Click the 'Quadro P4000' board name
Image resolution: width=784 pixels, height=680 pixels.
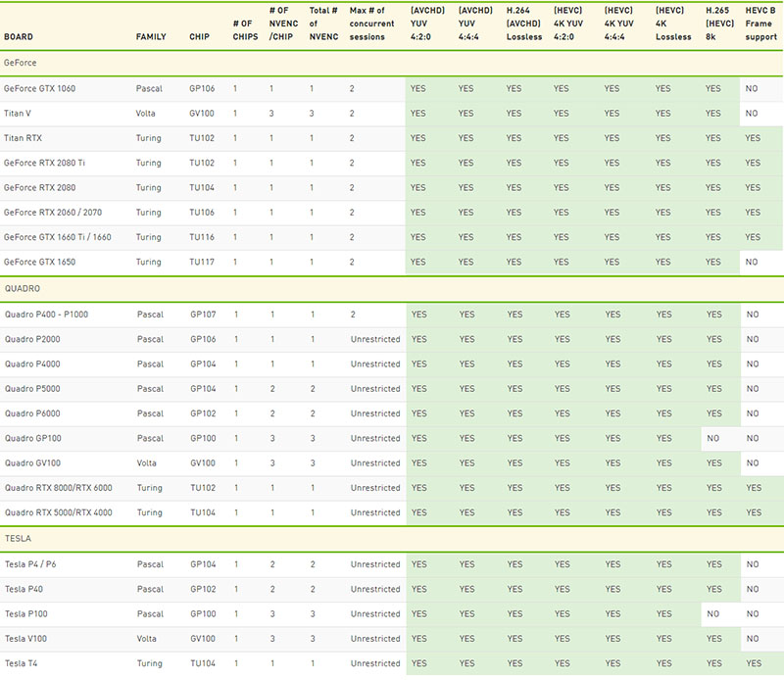32,364
